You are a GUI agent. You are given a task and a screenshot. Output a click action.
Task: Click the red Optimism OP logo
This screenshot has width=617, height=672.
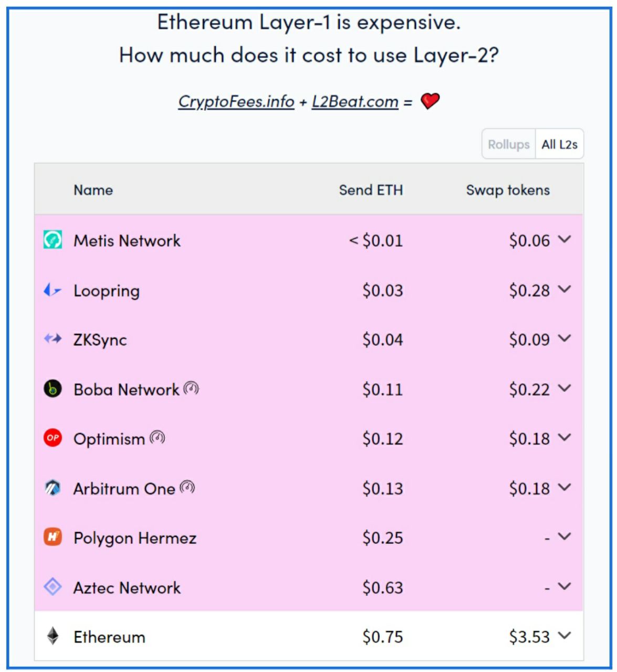53,438
